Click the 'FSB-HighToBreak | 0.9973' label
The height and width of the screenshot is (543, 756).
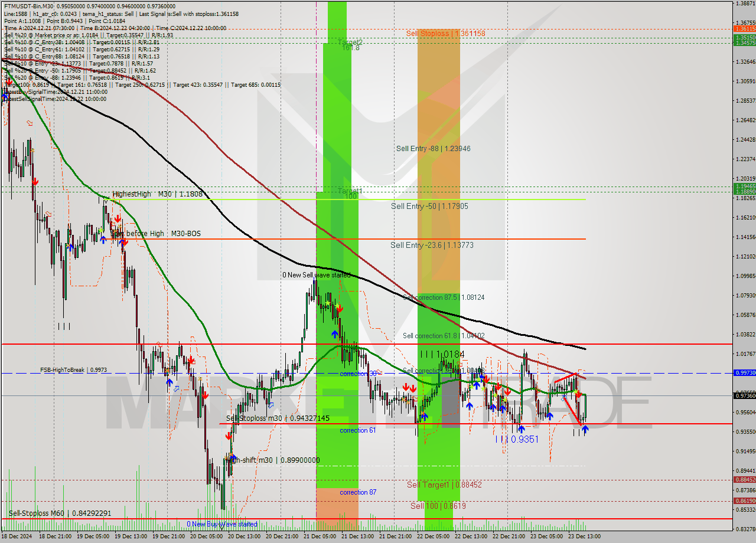(x=74, y=370)
